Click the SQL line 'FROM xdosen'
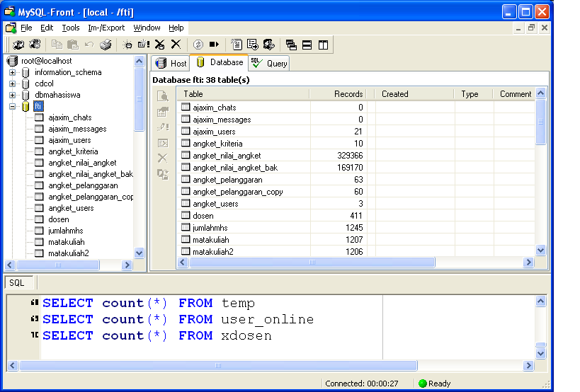The height and width of the screenshot is (392, 580). tap(225, 335)
